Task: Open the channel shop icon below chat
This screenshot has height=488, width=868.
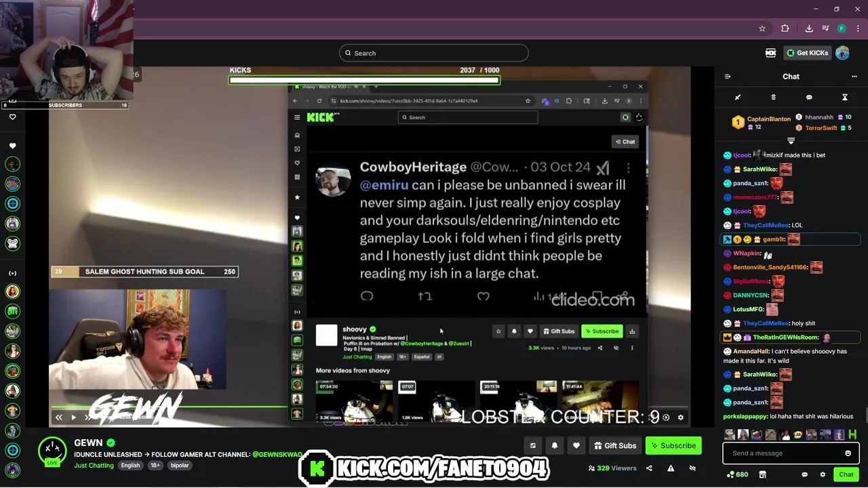Action: click(762, 474)
